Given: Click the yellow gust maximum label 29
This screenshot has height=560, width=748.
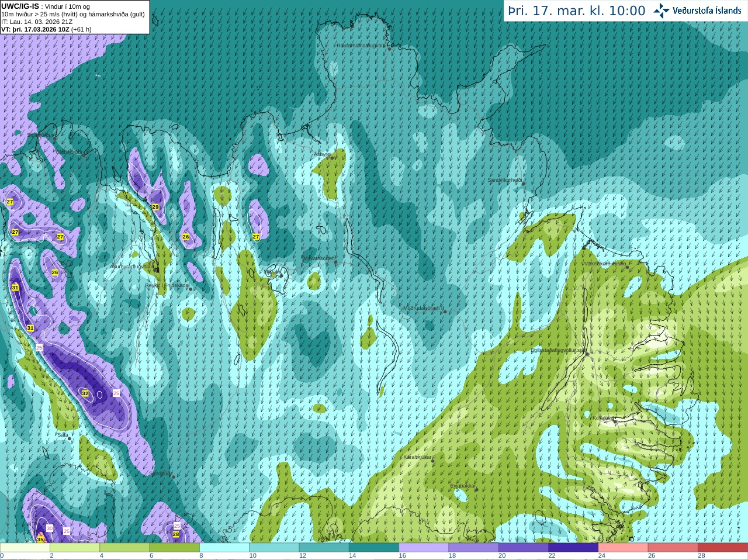Looking at the screenshot, I should 155,207.
